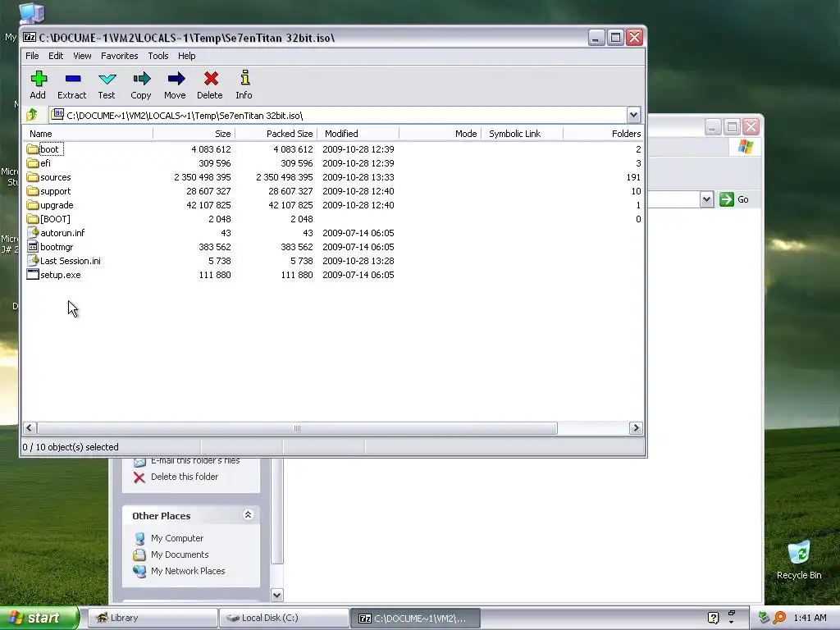Open the Help menu
This screenshot has width=840, height=630.
pyautogui.click(x=186, y=56)
